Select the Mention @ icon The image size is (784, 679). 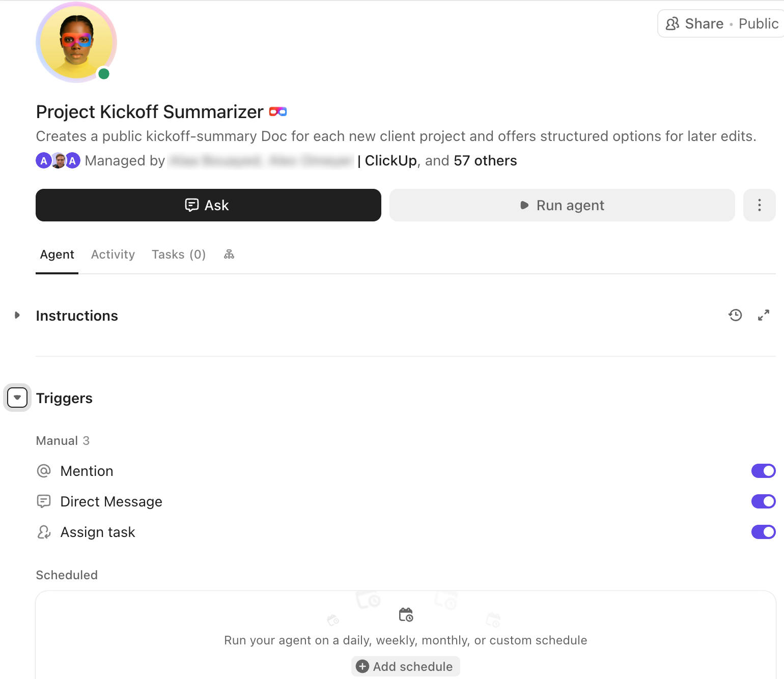tap(44, 471)
